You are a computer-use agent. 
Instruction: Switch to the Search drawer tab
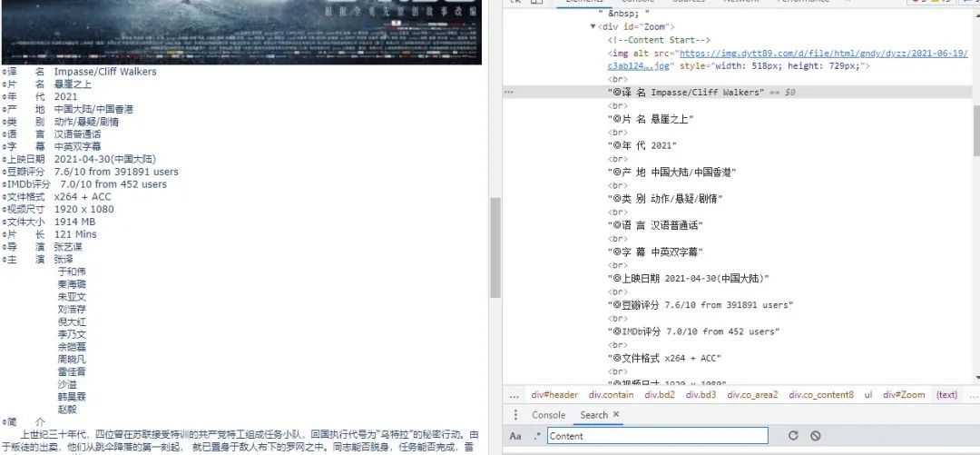(593, 415)
